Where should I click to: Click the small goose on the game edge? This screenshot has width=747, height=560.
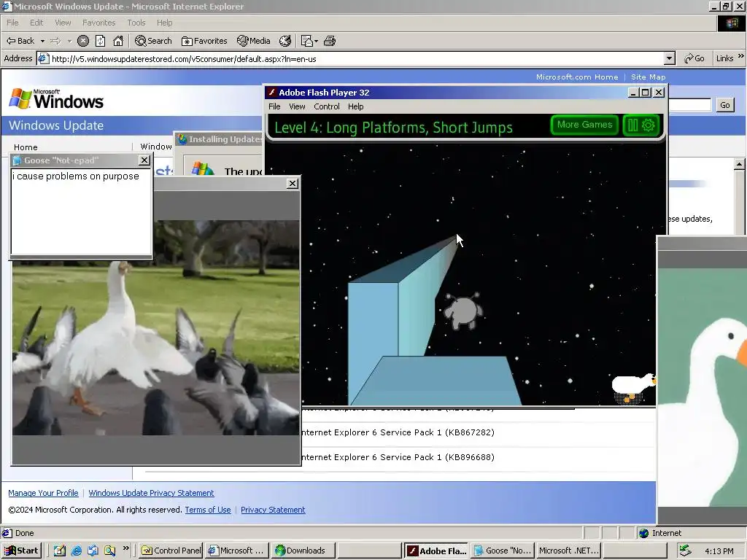(x=634, y=388)
